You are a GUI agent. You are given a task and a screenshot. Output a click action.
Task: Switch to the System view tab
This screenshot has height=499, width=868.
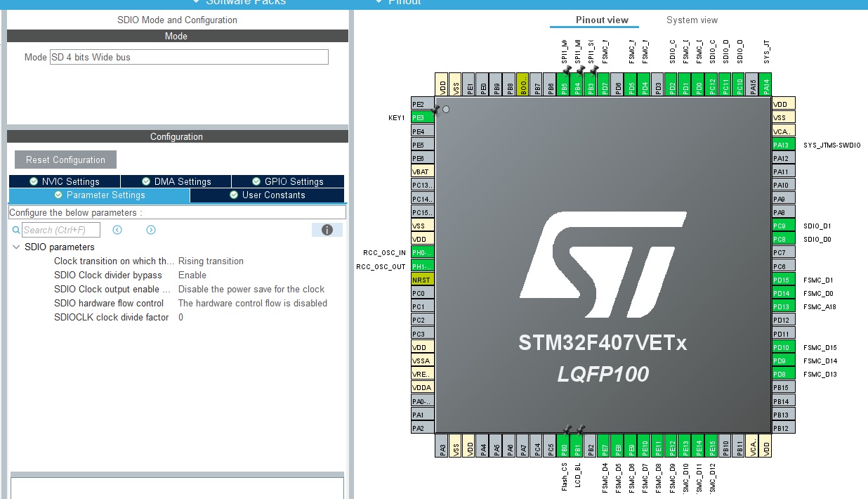click(x=692, y=20)
